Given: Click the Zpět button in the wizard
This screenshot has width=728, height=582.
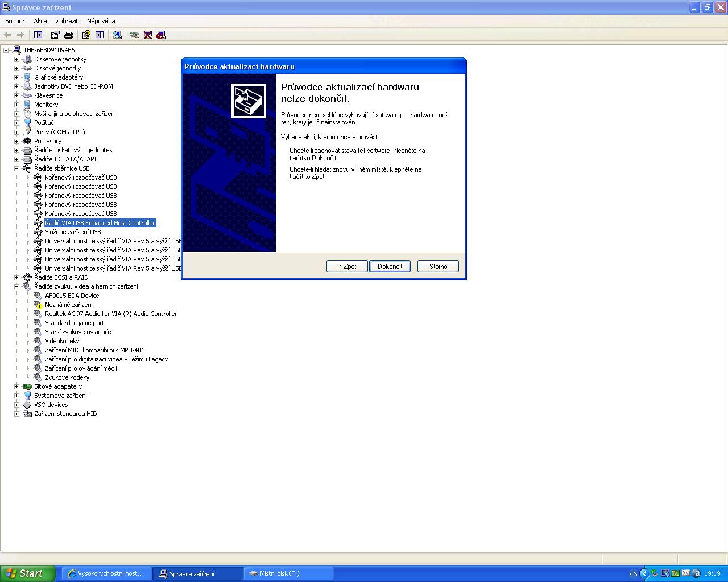Looking at the screenshot, I should point(347,266).
